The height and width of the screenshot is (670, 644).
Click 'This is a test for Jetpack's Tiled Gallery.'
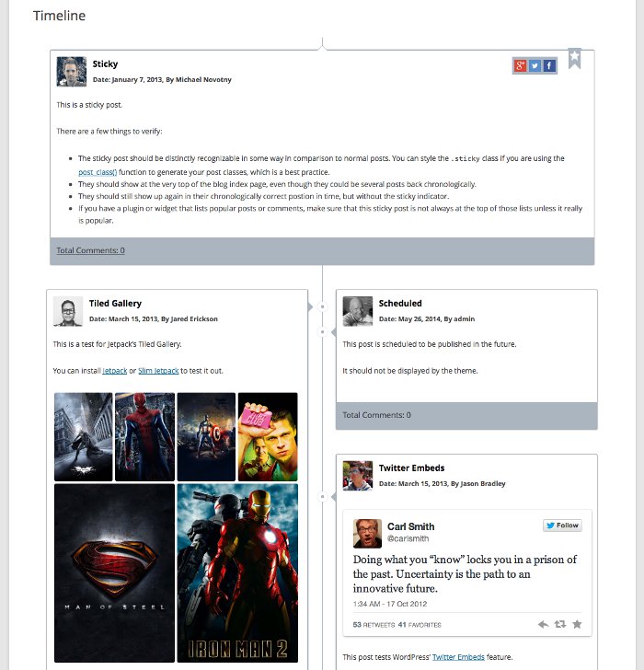pyautogui.click(x=117, y=344)
